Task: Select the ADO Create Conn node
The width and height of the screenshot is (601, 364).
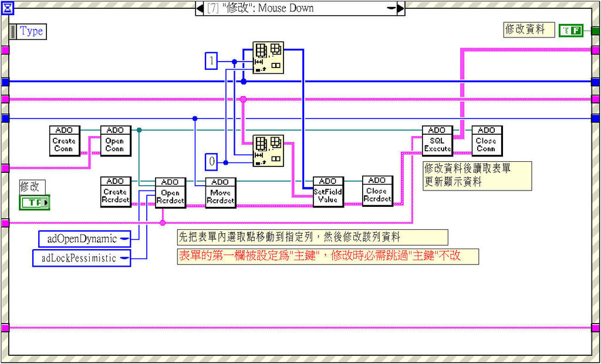Action: [63, 141]
